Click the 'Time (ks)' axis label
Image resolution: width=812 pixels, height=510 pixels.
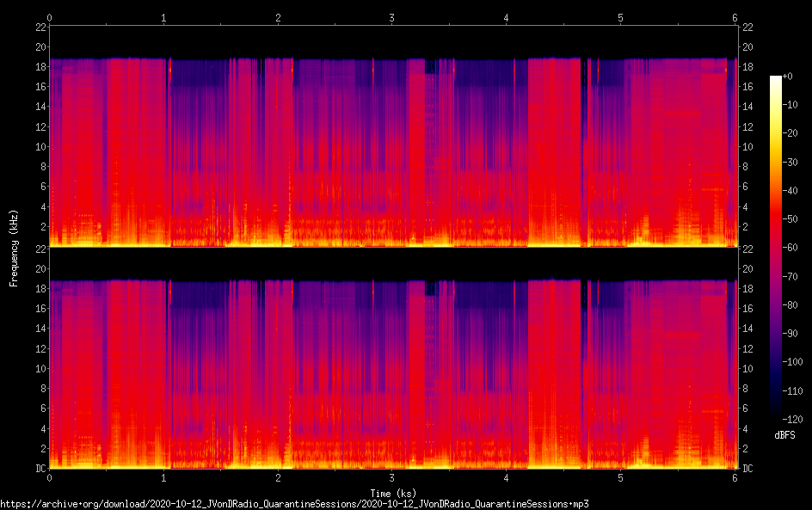click(393, 494)
